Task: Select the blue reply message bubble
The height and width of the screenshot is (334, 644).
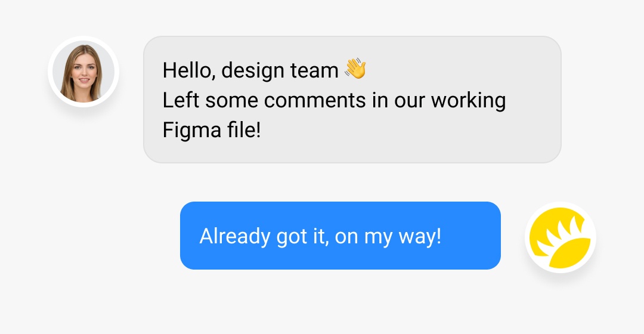Action: coord(340,236)
